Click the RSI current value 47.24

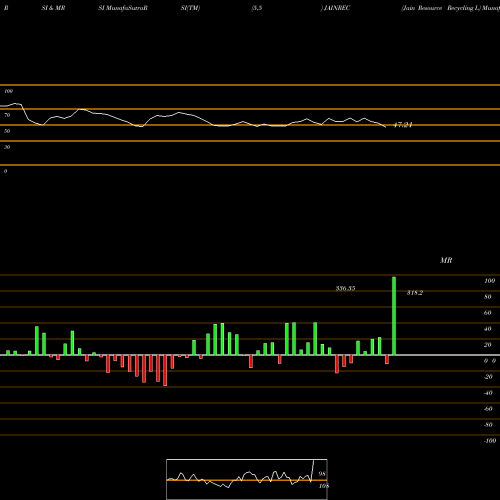pos(403,125)
